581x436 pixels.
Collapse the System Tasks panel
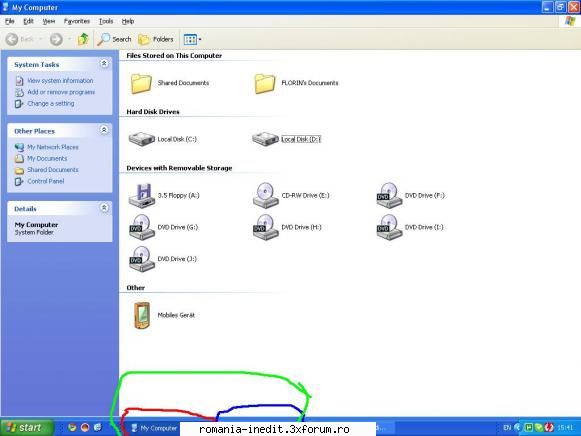coord(104,64)
